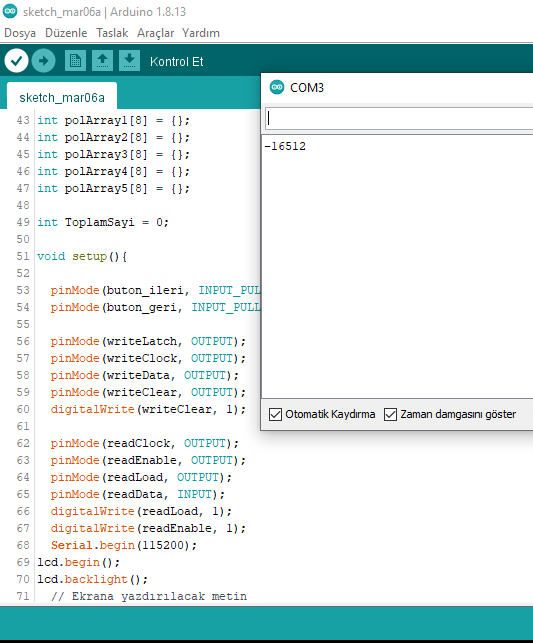
Task: Open the Dosya menu
Action: pos(20,33)
